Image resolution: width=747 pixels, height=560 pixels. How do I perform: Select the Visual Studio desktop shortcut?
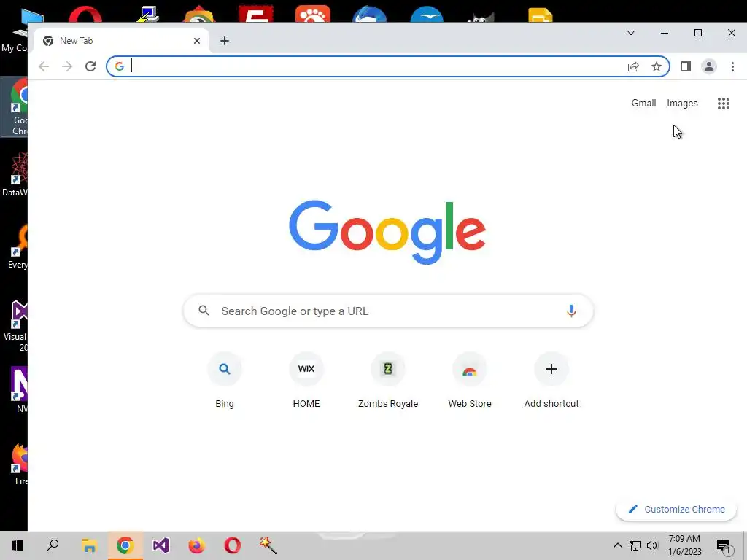(15, 326)
